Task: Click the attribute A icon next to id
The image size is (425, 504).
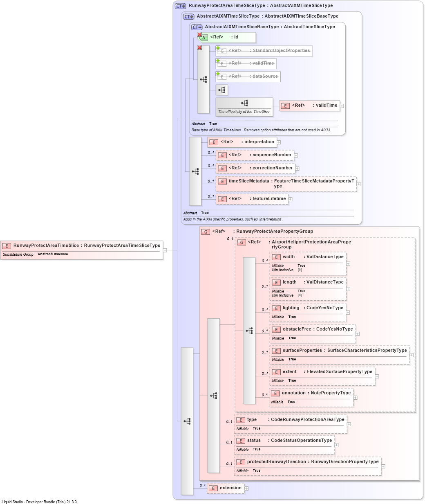Action: click(204, 37)
